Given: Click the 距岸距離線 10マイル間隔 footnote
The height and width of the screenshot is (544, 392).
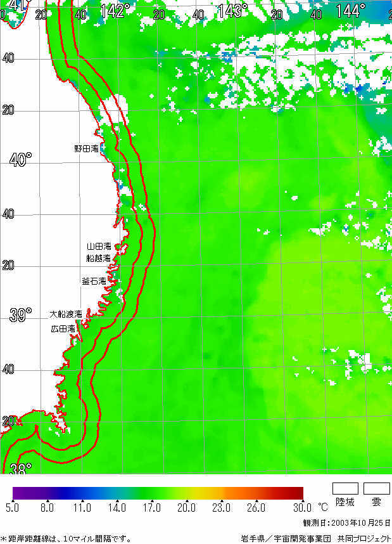Looking at the screenshot, I should tap(66, 539).
